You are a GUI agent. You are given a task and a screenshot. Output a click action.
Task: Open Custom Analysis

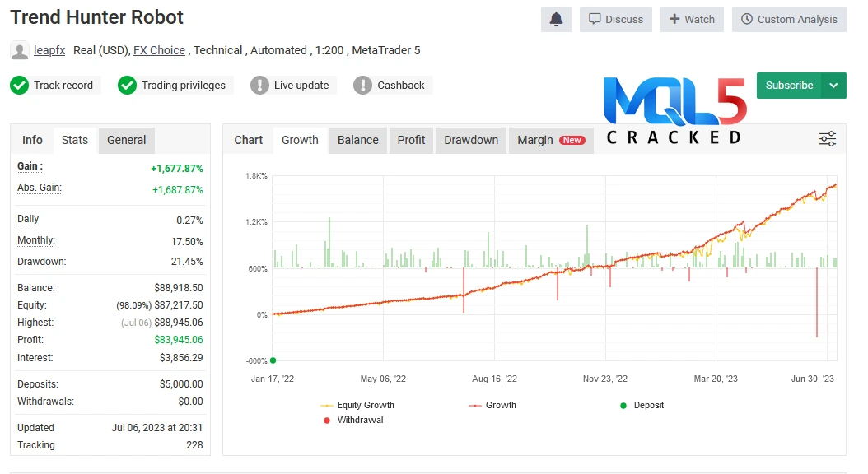pos(789,20)
